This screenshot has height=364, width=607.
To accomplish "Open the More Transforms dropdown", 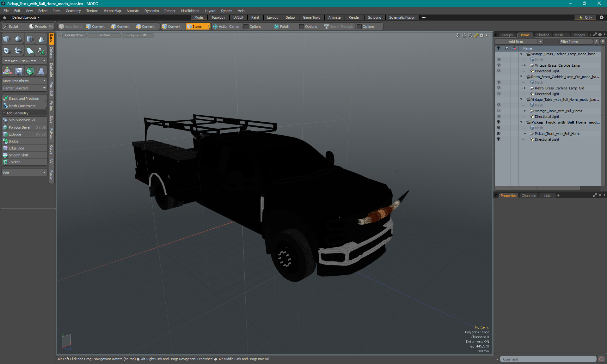I will coord(25,81).
